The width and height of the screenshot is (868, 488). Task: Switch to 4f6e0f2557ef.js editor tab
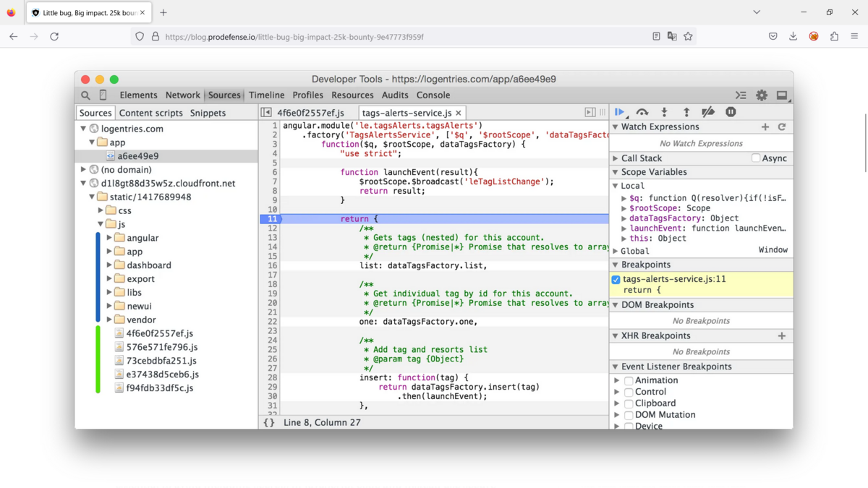310,113
